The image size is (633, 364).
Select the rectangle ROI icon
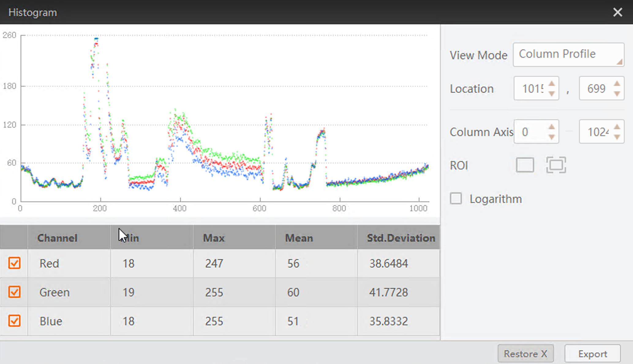[525, 165]
